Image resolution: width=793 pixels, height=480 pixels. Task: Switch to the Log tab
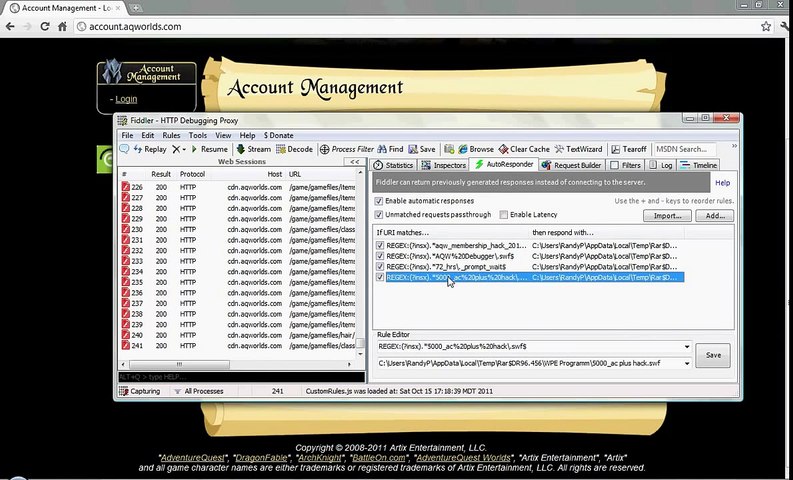pos(661,165)
